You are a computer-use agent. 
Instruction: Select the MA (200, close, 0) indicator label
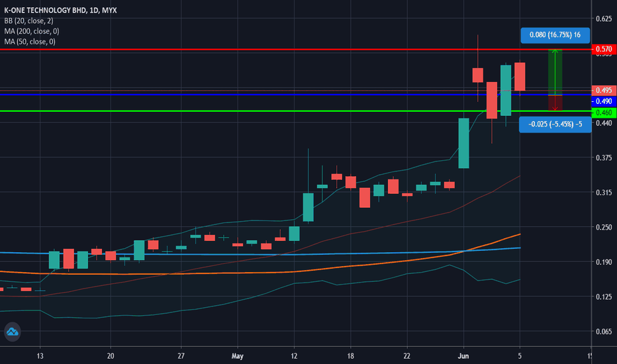[32, 31]
